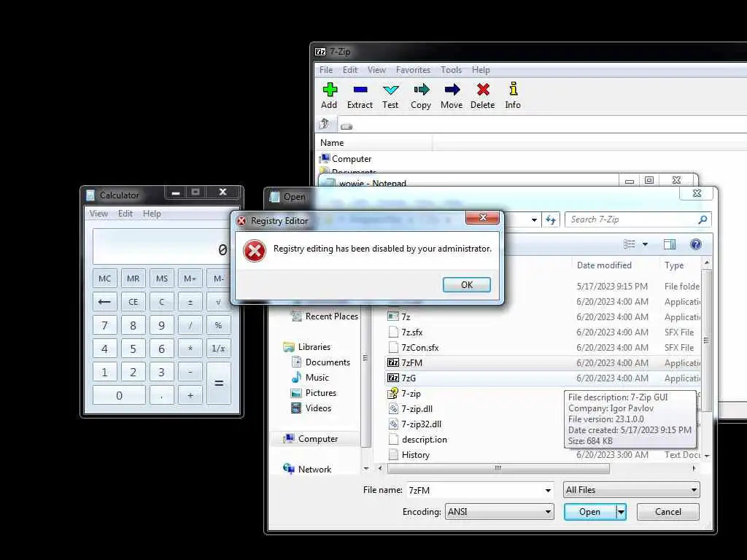Screen dimensions: 747x560
Task: Expand the All Files type dropdown
Action: pyautogui.click(x=694, y=489)
